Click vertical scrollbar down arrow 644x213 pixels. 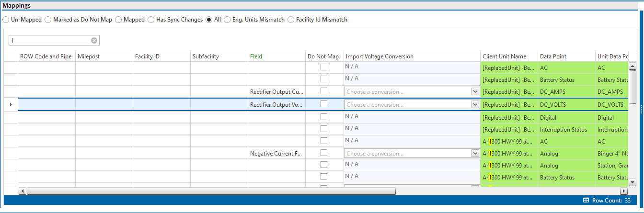(x=632, y=182)
